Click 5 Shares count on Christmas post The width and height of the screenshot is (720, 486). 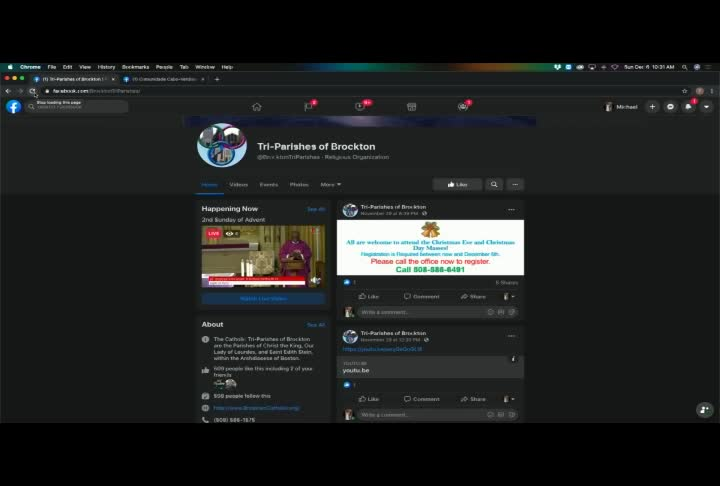point(506,283)
